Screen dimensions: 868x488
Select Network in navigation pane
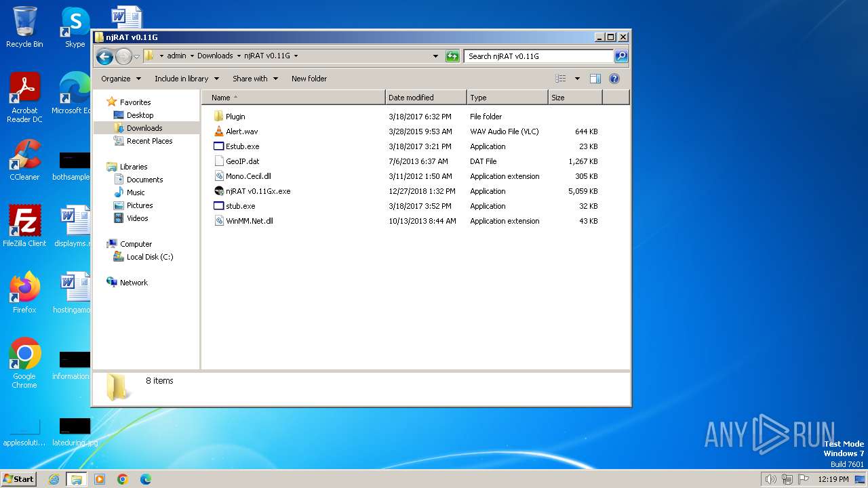click(134, 283)
